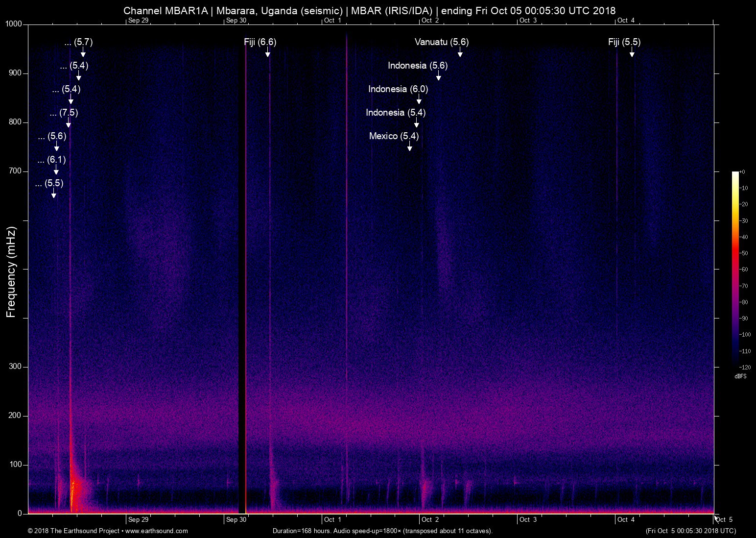This screenshot has width=756, height=538.
Task: Select the Mexico (5.4) event label
Action: 394,136
